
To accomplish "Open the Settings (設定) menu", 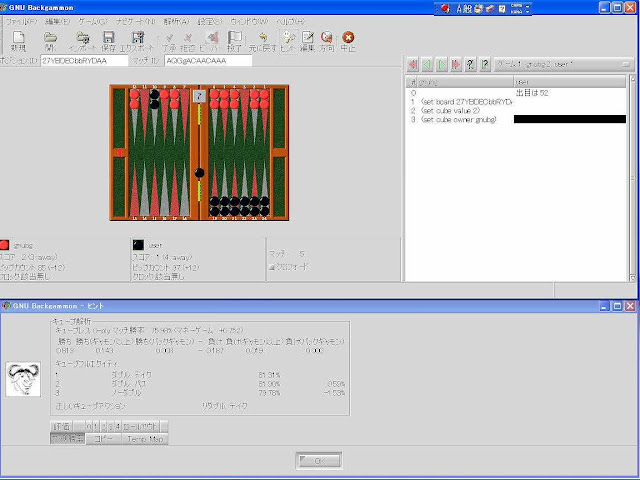I will [210, 20].
